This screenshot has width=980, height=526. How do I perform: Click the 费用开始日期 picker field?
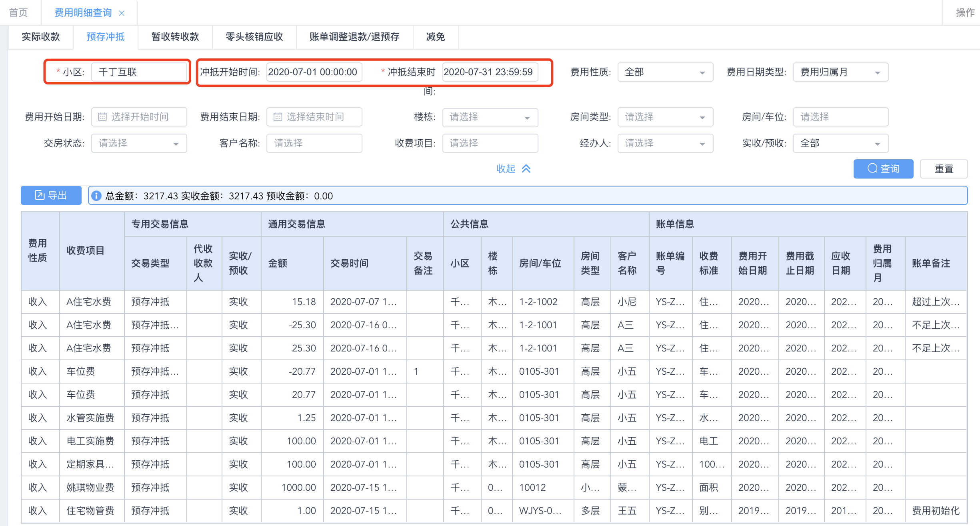tap(139, 117)
